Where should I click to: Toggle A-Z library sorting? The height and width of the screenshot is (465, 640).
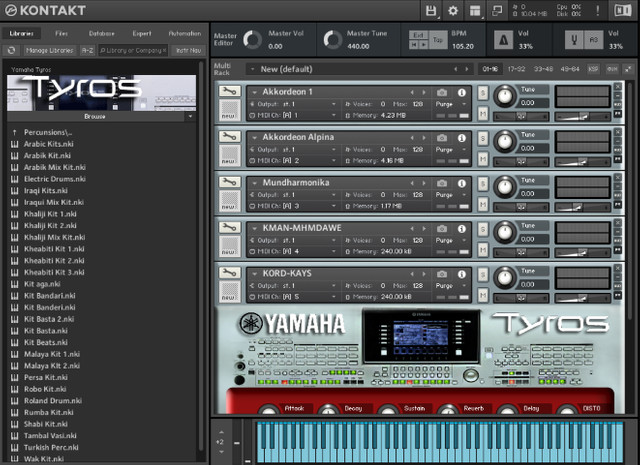(87, 50)
